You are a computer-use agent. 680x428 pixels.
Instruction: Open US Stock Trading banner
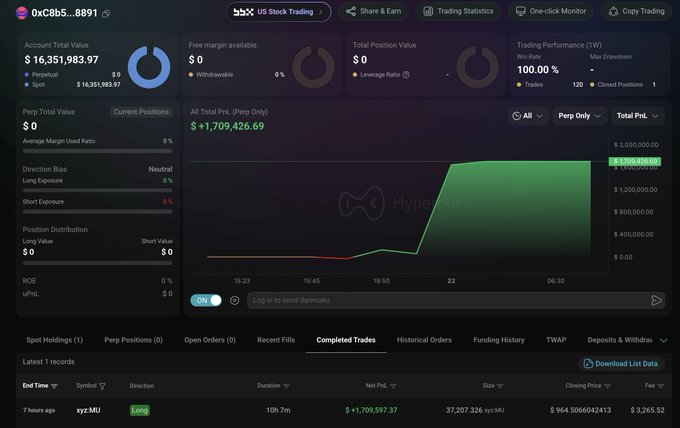click(x=278, y=12)
